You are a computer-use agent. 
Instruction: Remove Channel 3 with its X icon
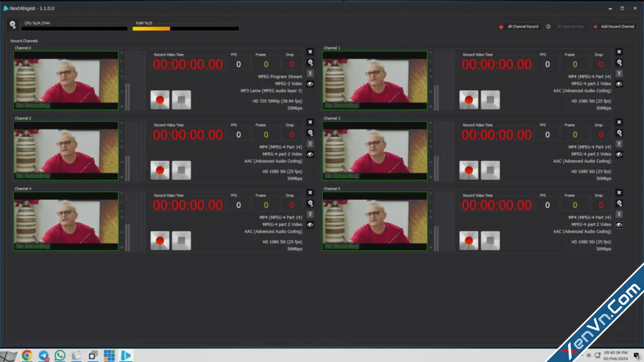point(619,123)
